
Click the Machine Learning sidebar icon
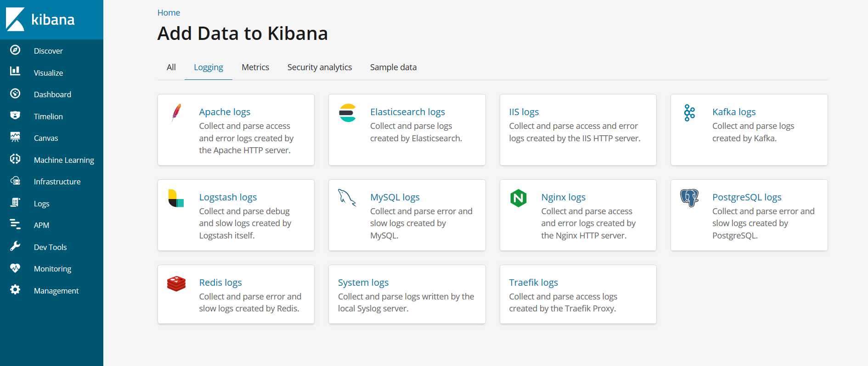pos(15,159)
